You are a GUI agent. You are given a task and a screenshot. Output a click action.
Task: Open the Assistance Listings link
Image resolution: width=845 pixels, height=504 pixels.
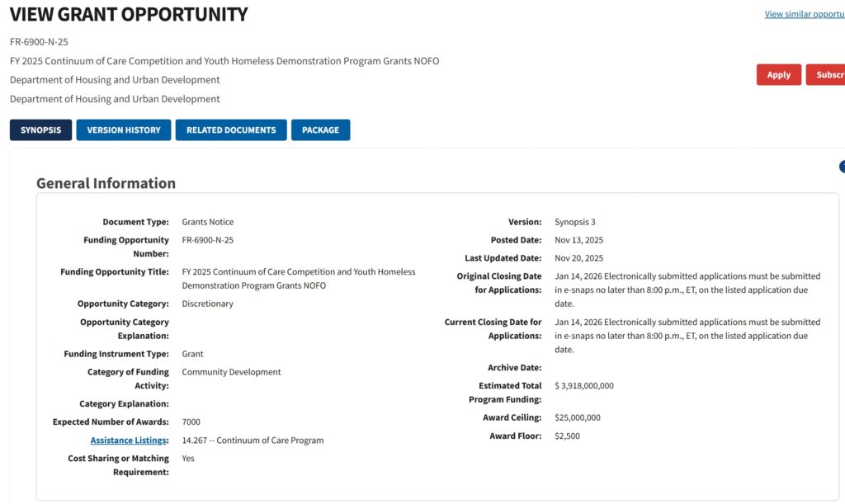(x=130, y=440)
